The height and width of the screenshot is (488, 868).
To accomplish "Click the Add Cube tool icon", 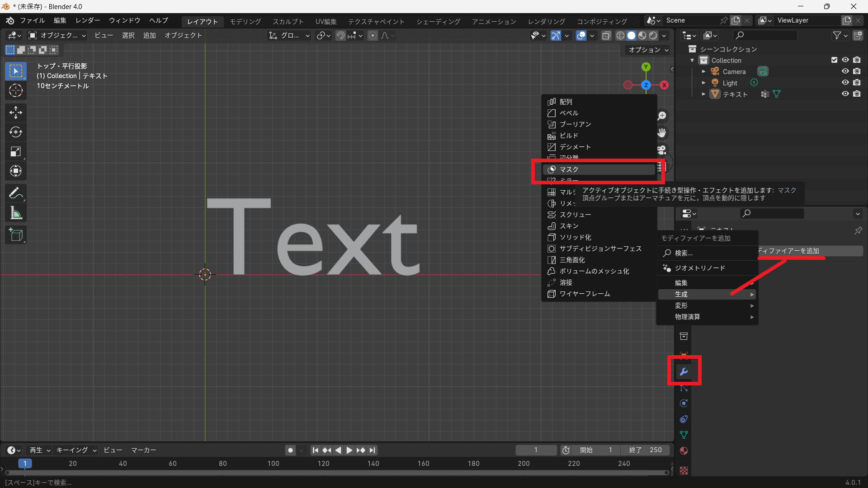I will click(16, 235).
